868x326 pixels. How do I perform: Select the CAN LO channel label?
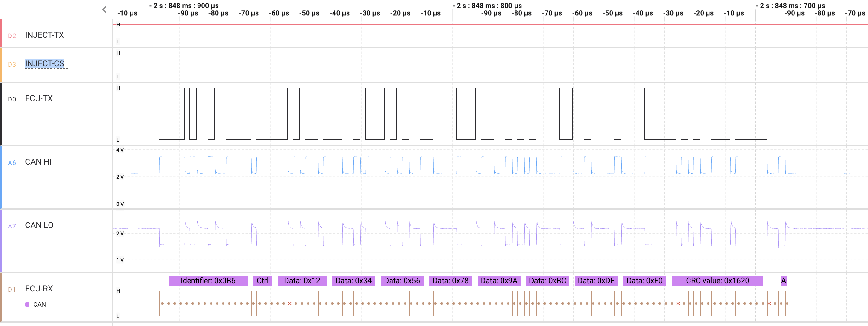click(x=39, y=225)
